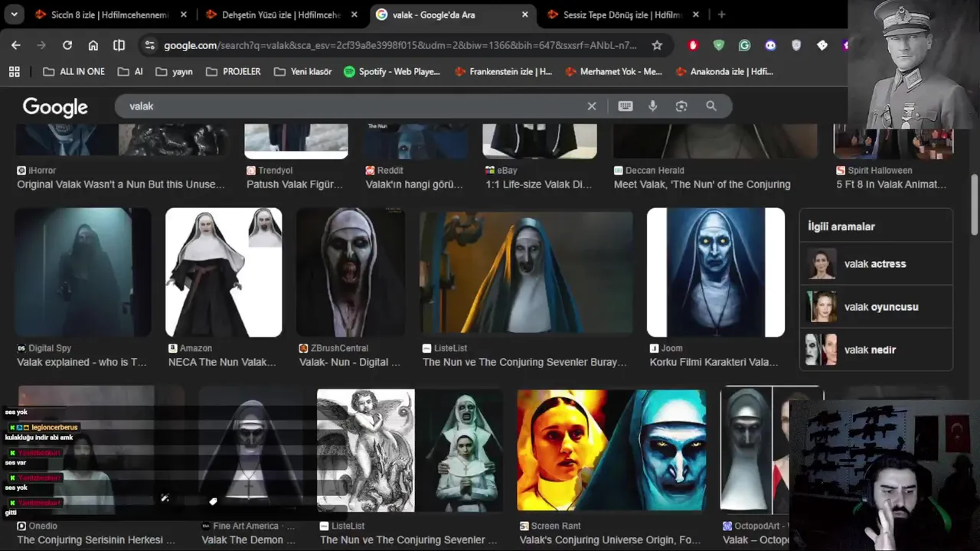The width and height of the screenshot is (980, 551).
Task: Open the yayın bookmarks folder
Action: click(174, 71)
